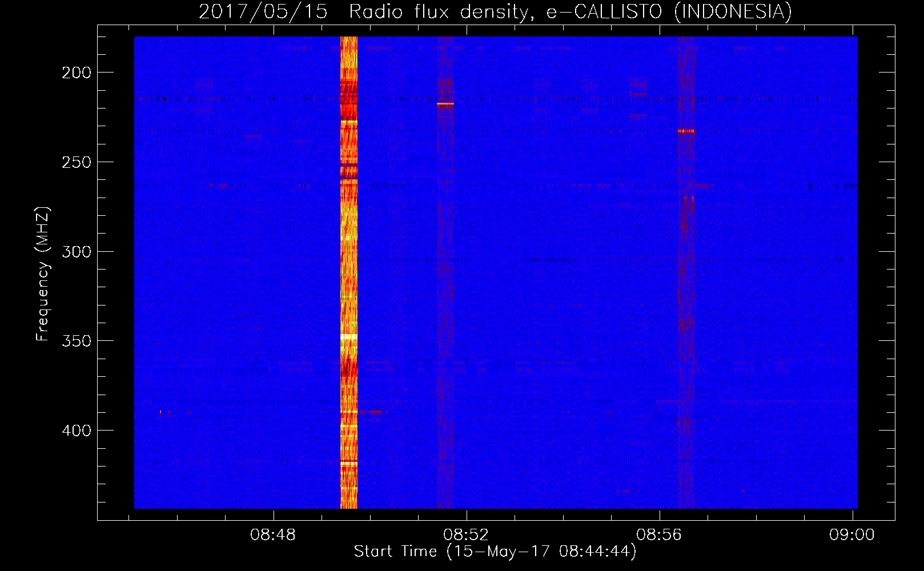Click the bright yellow burst band near 08:49
Image resolution: width=924 pixels, height=571 pixels.
pyautogui.click(x=348, y=272)
